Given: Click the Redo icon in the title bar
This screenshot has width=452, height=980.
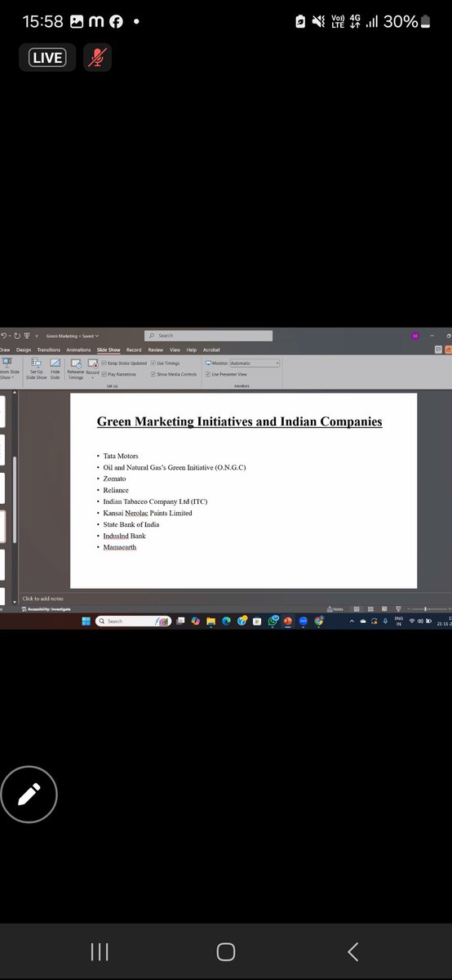Looking at the screenshot, I should (16, 336).
